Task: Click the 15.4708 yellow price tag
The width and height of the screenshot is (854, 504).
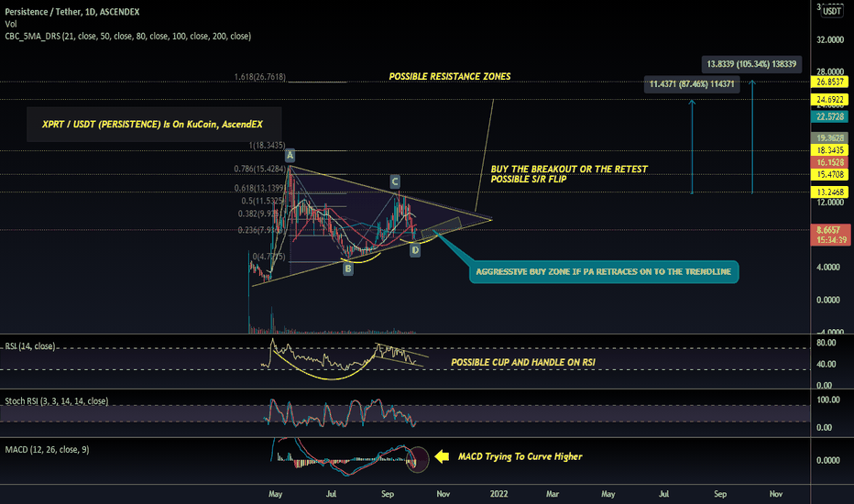Action: click(x=830, y=174)
